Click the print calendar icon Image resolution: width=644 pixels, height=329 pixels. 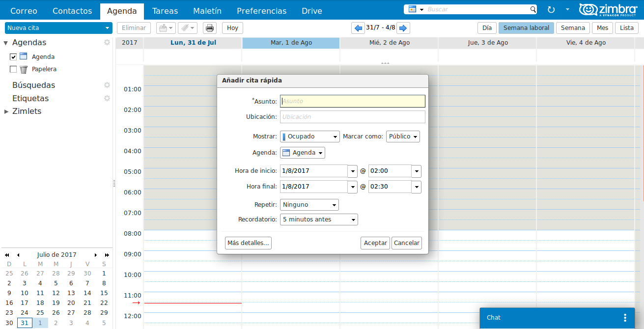coord(210,28)
